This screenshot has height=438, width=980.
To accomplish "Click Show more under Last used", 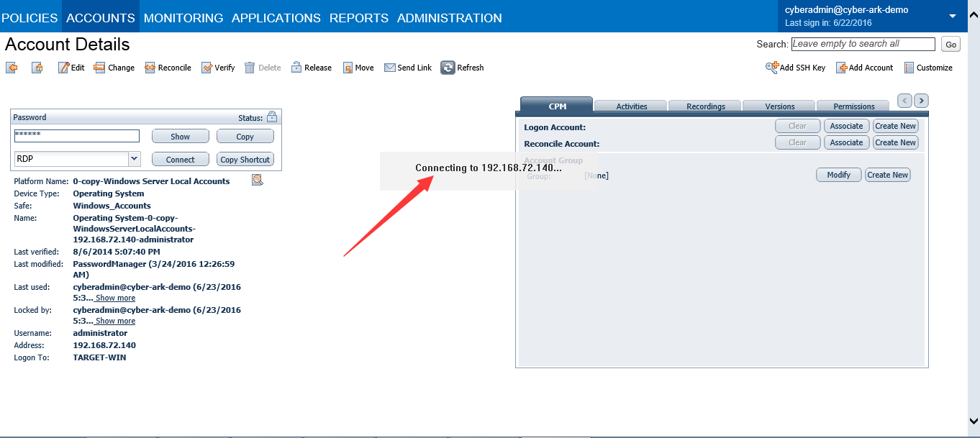I will point(115,298).
